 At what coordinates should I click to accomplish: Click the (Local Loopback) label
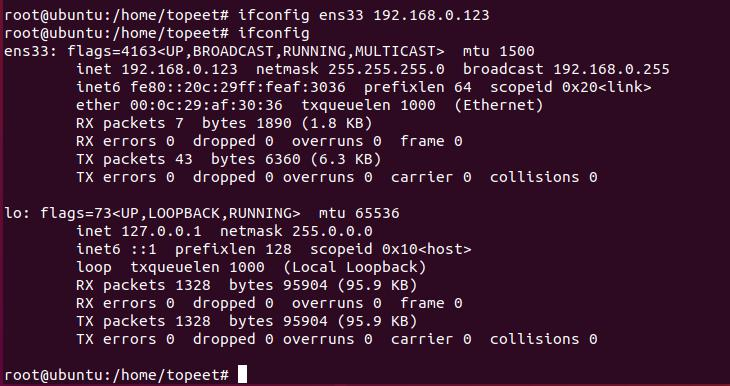pos(354,267)
